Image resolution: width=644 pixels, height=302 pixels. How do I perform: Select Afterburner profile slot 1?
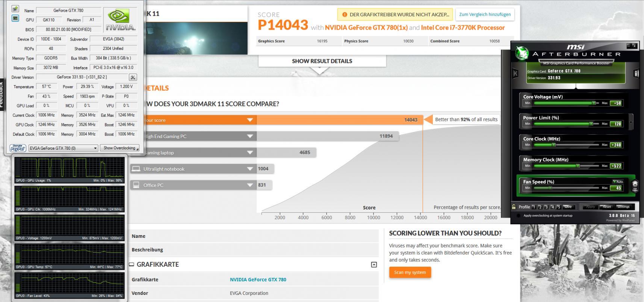(x=534, y=207)
